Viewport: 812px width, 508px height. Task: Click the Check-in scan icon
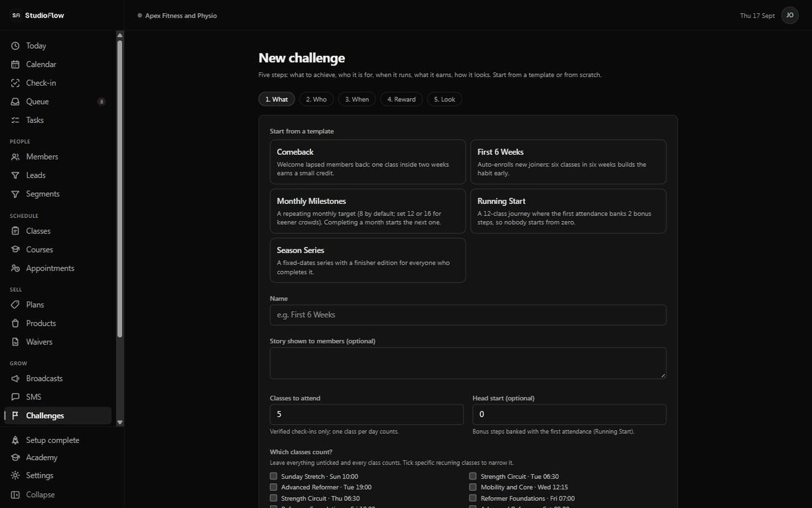15,83
